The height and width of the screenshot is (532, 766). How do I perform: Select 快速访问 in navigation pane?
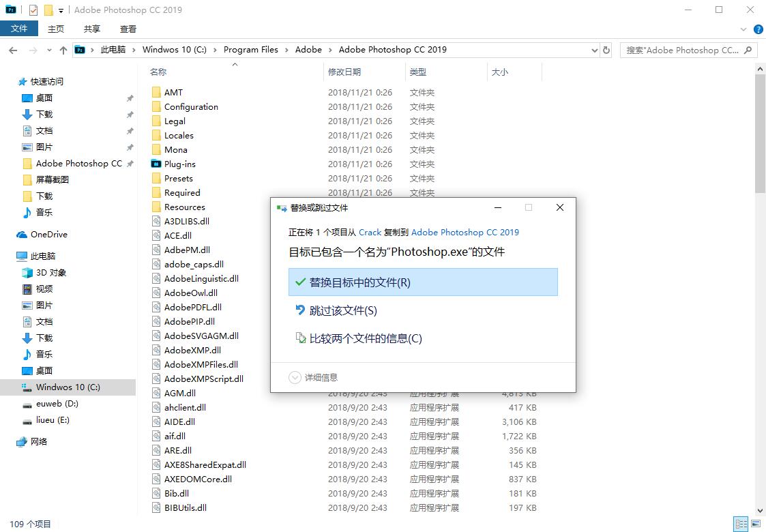[46, 82]
